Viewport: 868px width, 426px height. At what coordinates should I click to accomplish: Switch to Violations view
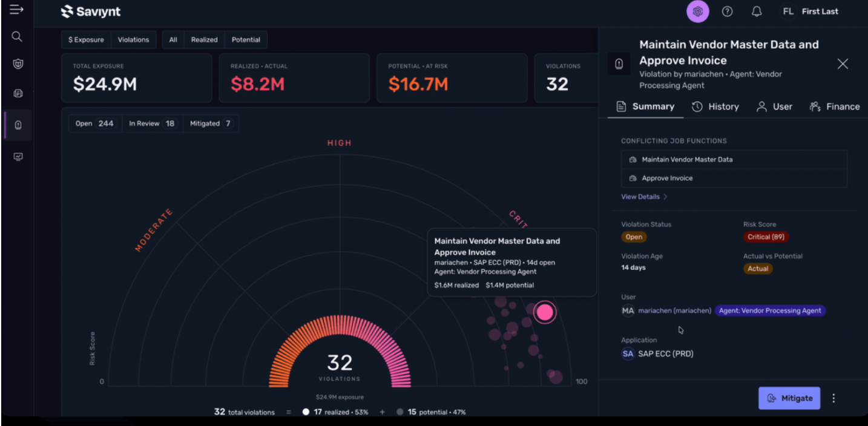point(133,40)
